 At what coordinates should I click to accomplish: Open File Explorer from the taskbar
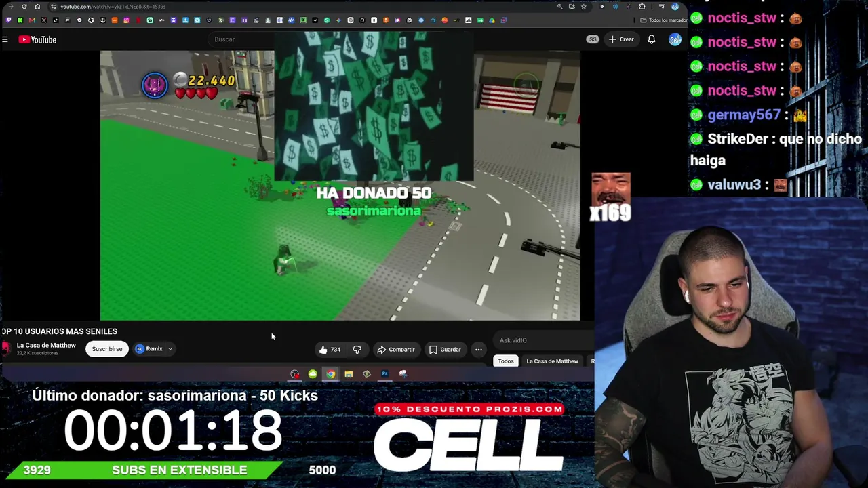[349, 374]
